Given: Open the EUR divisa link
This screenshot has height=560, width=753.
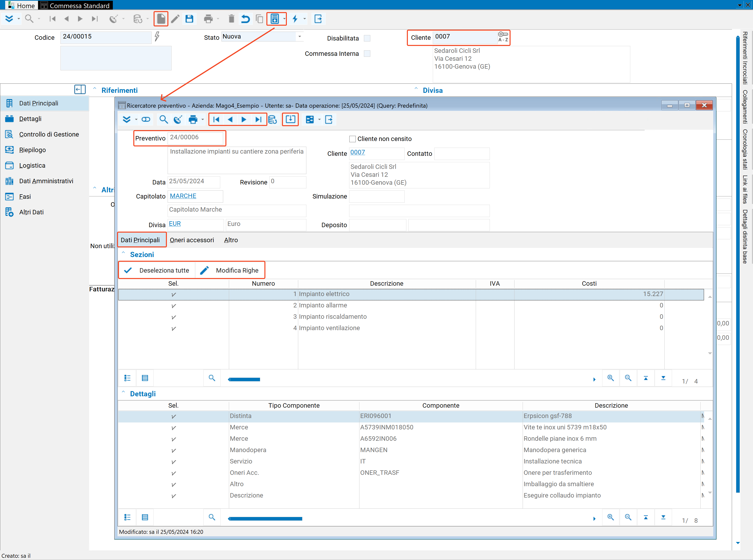Looking at the screenshot, I should click(175, 224).
